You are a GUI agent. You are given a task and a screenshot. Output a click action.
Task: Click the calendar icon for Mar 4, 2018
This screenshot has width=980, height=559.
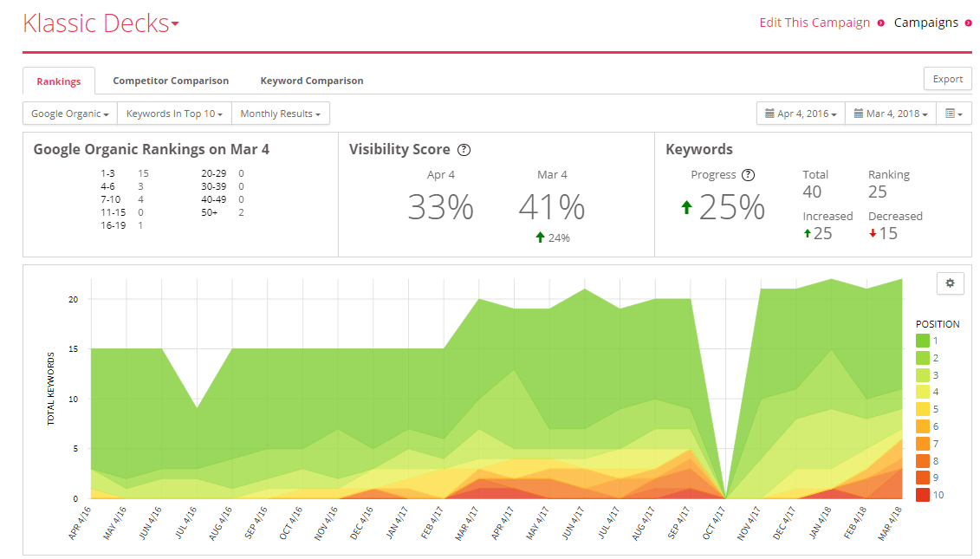858,114
